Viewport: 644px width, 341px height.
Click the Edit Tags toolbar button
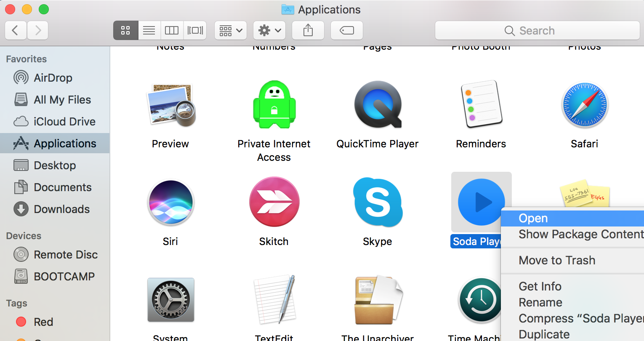point(347,30)
